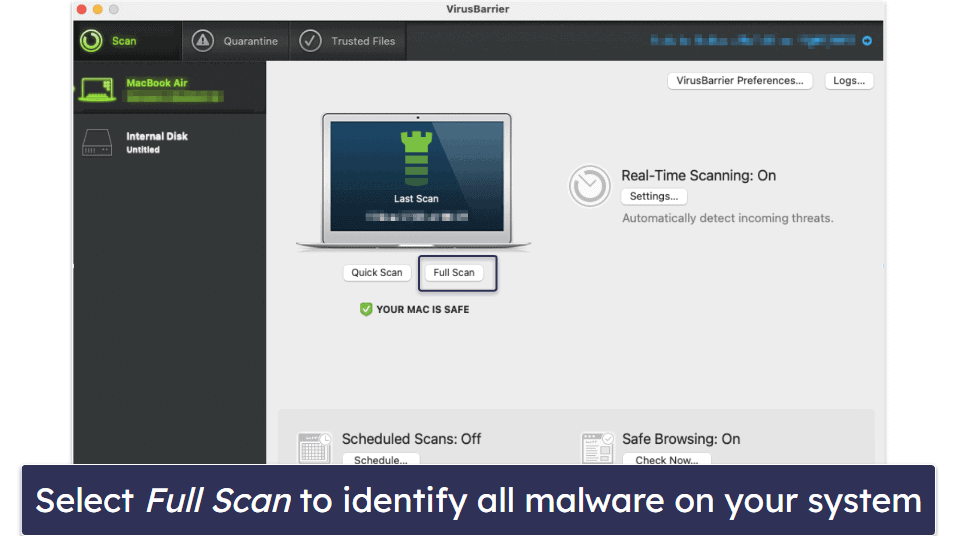955x536 pixels.
Task: Open the Schedule button for scans
Action: coord(381,460)
